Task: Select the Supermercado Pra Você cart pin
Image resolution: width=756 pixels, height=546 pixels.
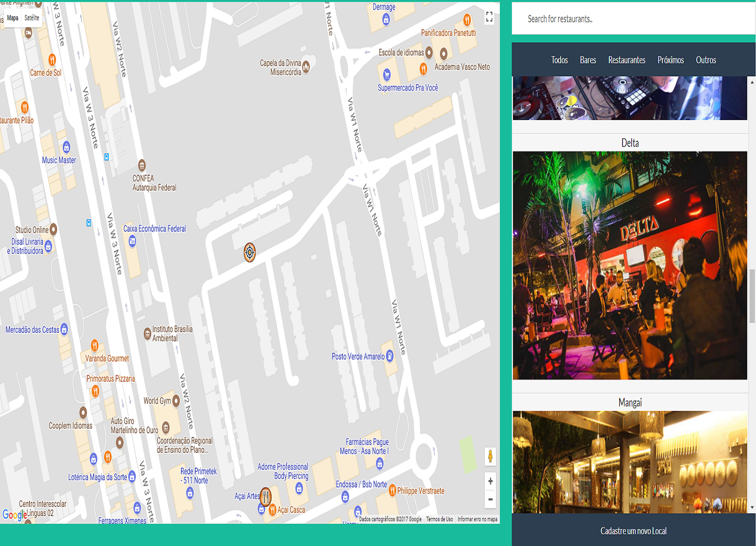Action: pos(387,75)
